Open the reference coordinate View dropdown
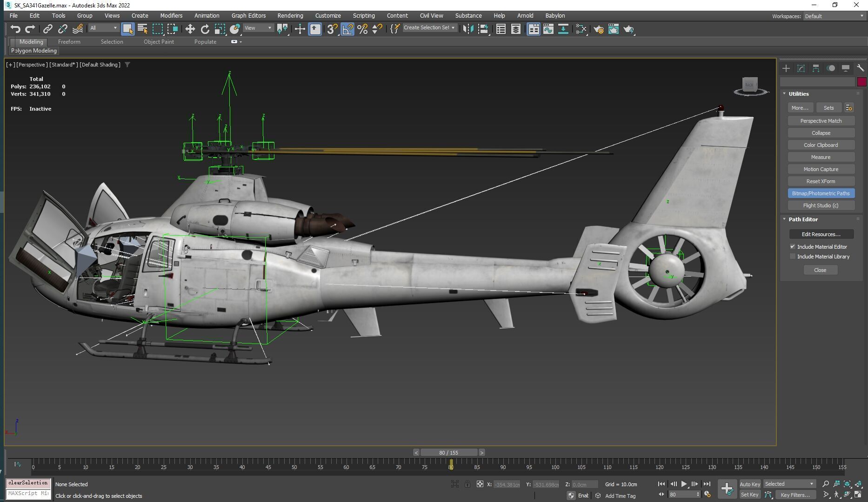 coord(258,28)
